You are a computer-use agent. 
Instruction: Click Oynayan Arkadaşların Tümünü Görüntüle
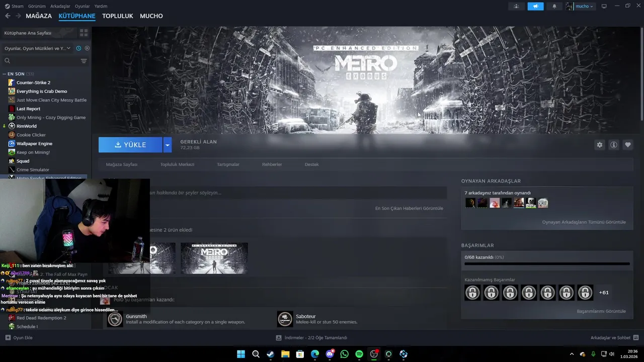584,222
